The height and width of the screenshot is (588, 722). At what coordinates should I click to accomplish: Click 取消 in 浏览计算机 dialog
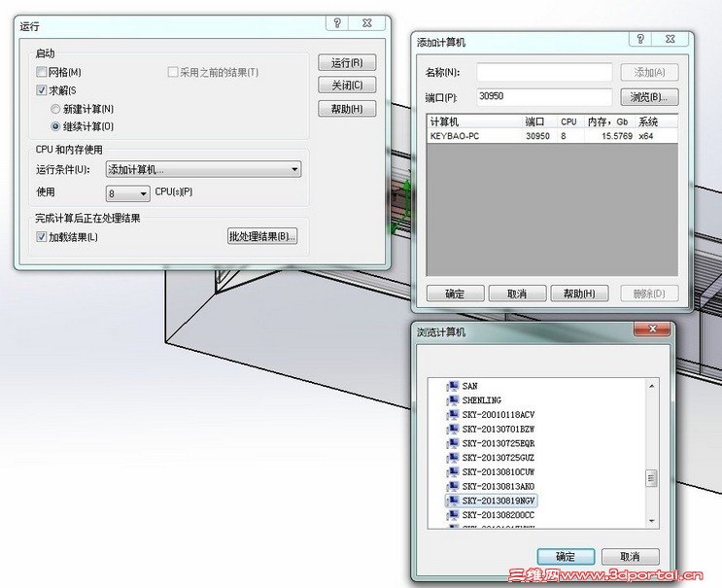(x=631, y=557)
